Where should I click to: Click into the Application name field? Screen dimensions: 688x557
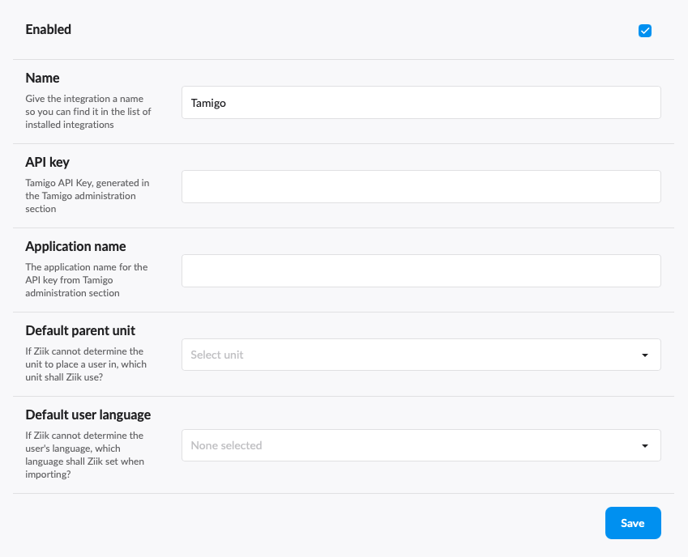click(x=421, y=271)
